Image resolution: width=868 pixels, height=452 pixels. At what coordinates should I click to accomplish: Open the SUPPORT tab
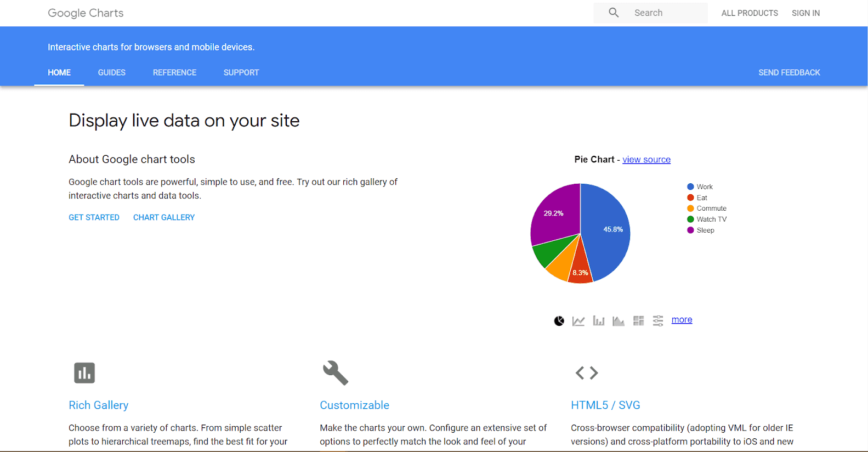[x=241, y=72]
